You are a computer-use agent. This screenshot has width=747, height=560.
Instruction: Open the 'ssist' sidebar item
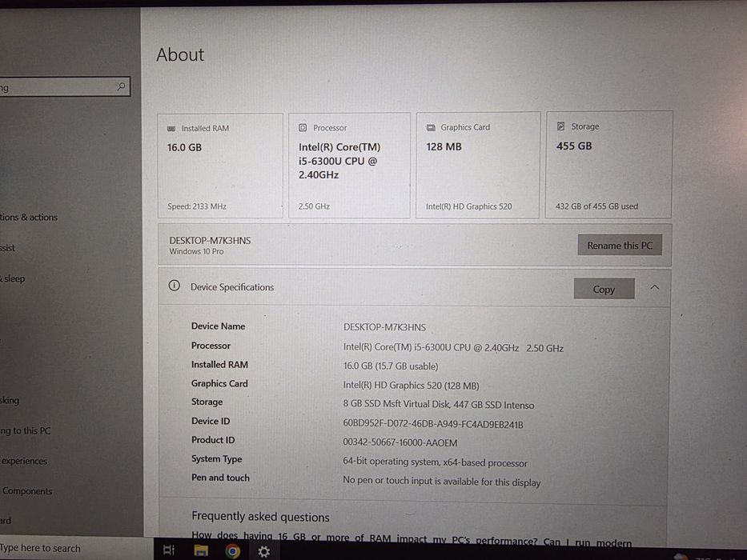pos(8,248)
